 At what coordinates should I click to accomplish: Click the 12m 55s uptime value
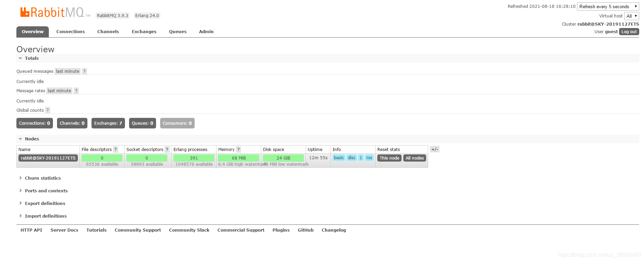pos(318,158)
